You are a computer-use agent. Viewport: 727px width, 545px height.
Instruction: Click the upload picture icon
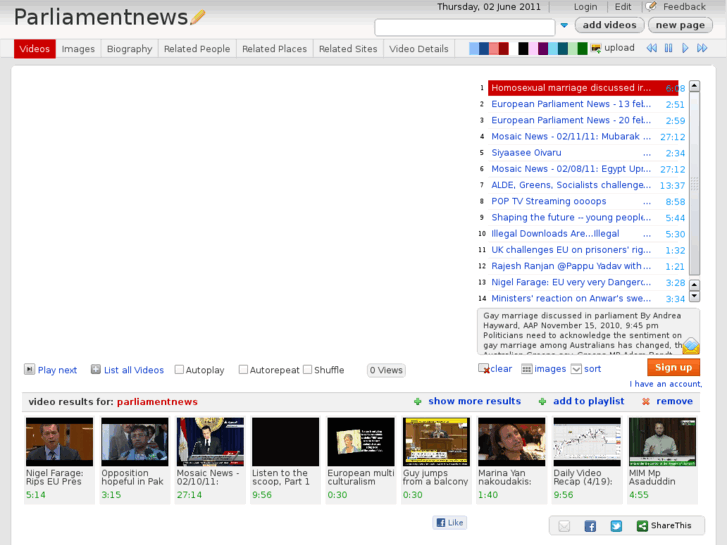[596, 48]
